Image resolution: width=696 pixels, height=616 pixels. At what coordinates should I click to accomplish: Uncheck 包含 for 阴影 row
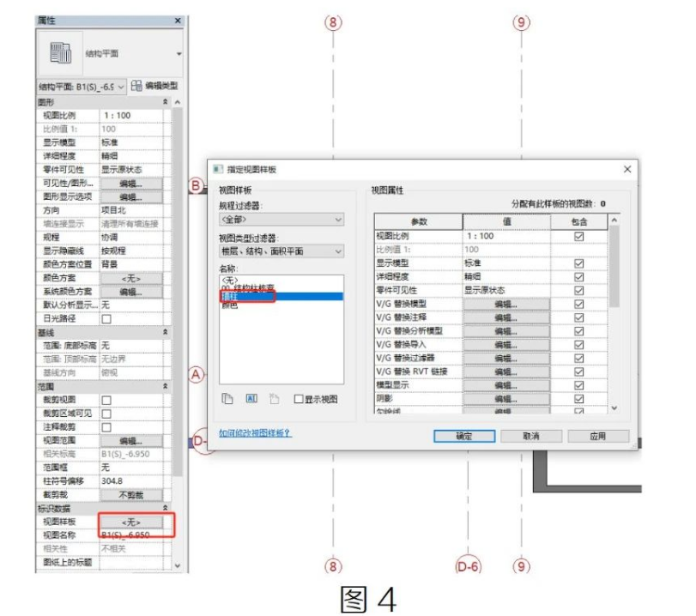[578, 399]
